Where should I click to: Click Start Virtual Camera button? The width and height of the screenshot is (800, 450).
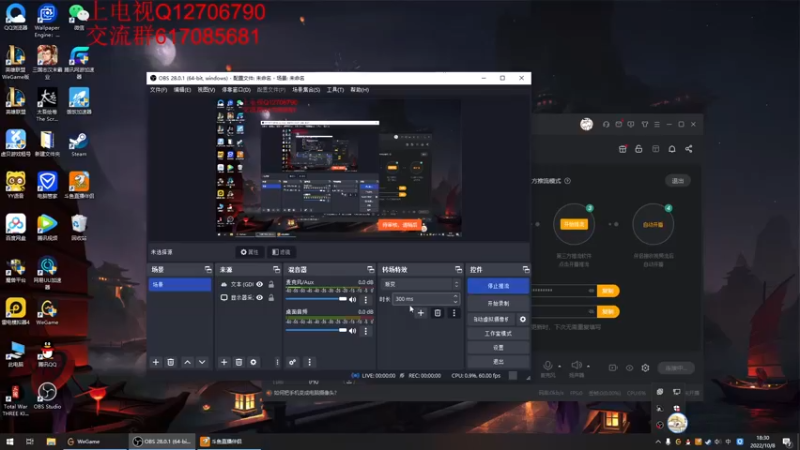pyautogui.click(x=491, y=319)
